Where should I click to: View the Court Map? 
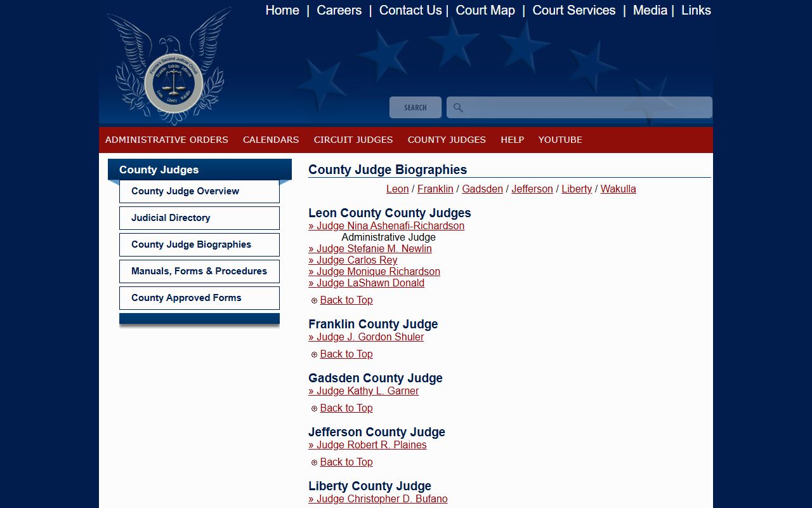pyautogui.click(x=485, y=10)
